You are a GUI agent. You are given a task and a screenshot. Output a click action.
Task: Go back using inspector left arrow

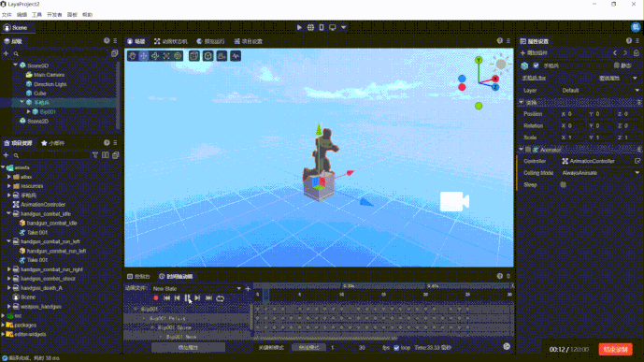coord(615,52)
